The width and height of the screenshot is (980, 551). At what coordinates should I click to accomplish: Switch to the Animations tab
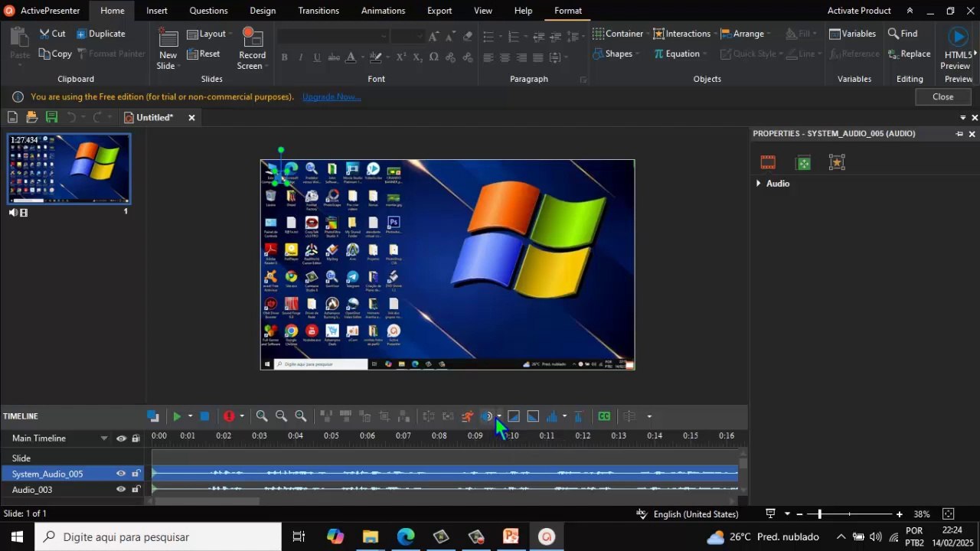383,11
